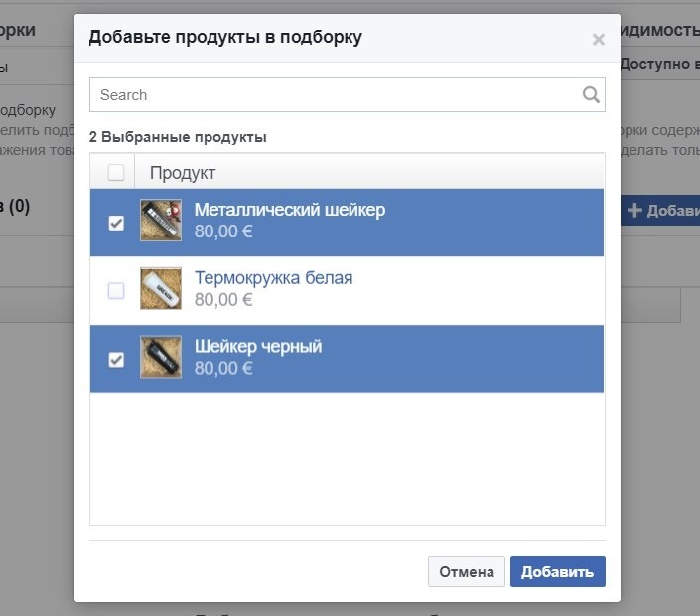Click the Отмена button
The image size is (700, 616).
click(x=466, y=571)
